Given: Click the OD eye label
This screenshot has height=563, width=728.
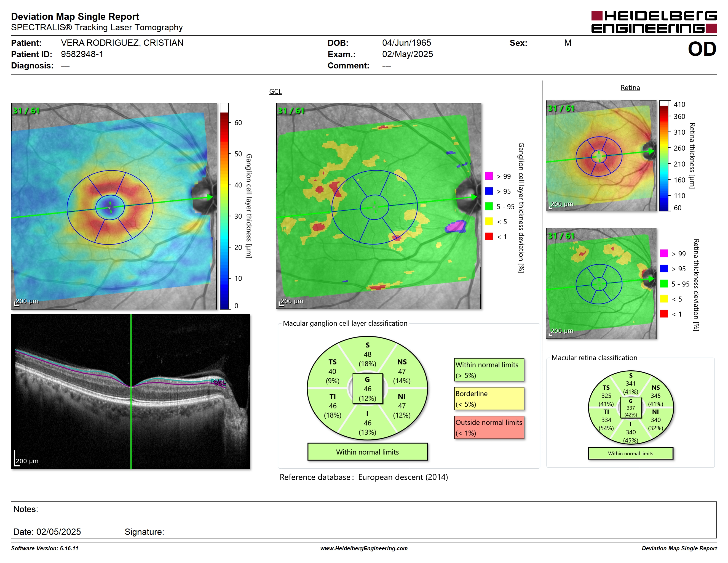Looking at the screenshot, I should tap(702, 49).
